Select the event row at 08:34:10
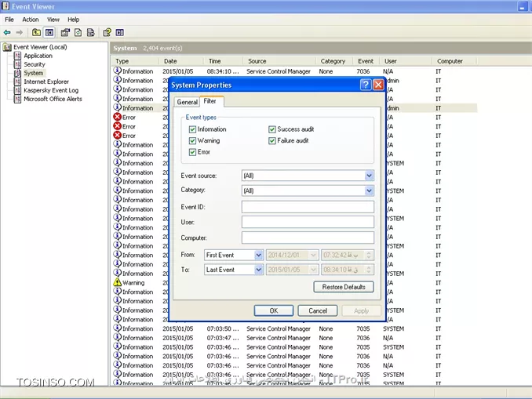 (294, 71)
